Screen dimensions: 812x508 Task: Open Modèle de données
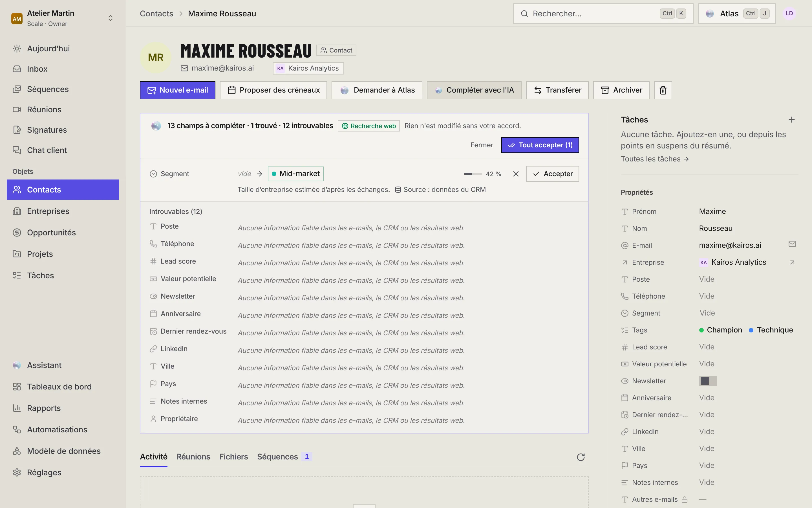coord(63,451)
